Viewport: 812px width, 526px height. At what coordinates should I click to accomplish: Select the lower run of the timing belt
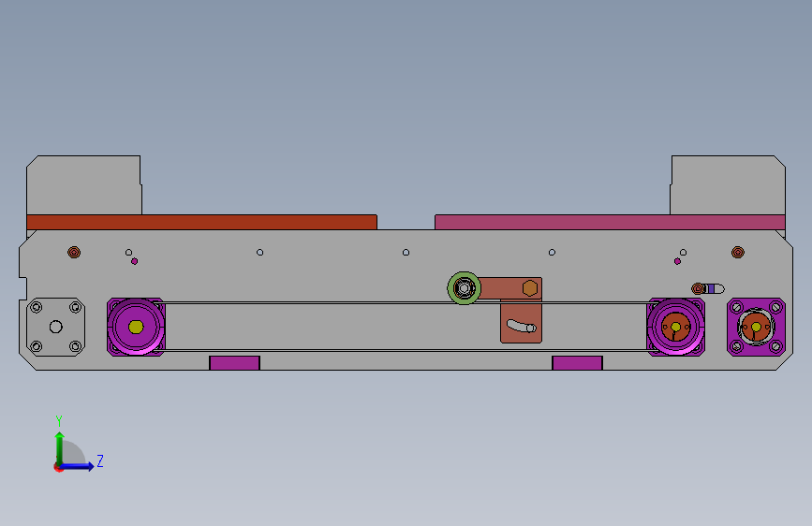(406, 350)
